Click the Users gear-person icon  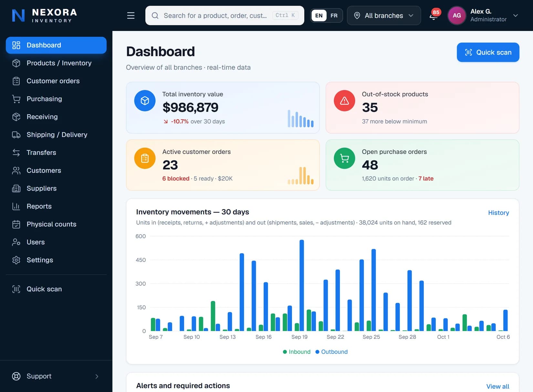[x=16, y=242]
